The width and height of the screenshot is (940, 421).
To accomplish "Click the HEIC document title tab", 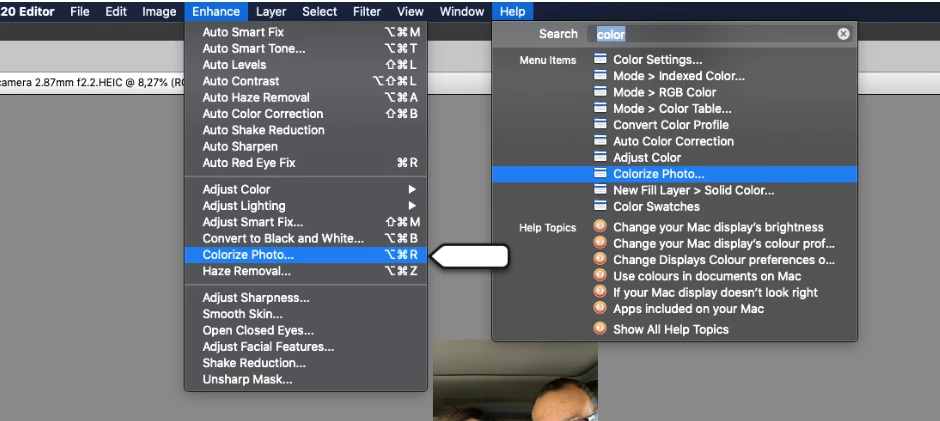I will (x=91, y=82).
